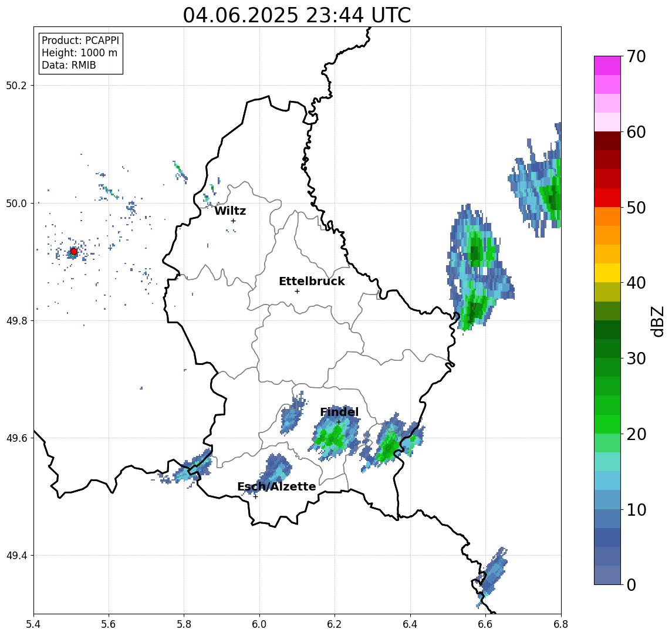Click the 49.6 latitude axis label
Image resolution: width=672 pixels, height=636 pixels.
[x=16, y=438]
